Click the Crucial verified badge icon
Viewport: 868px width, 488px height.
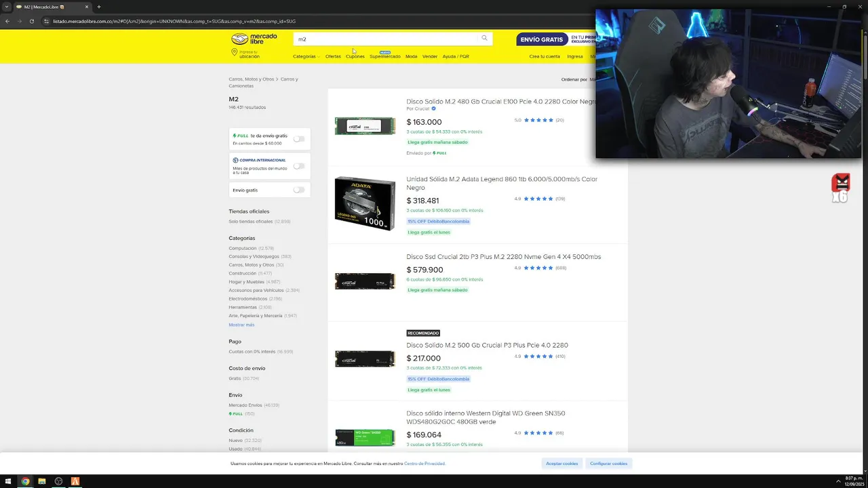pyautogui.click(x=433, y=108)
